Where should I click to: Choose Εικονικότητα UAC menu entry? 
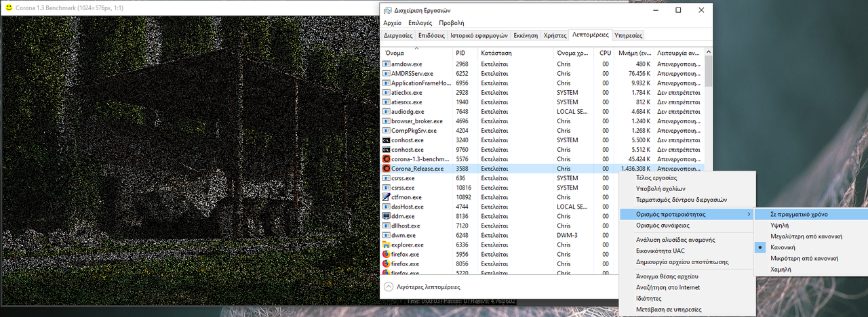(x=687, y=251)
